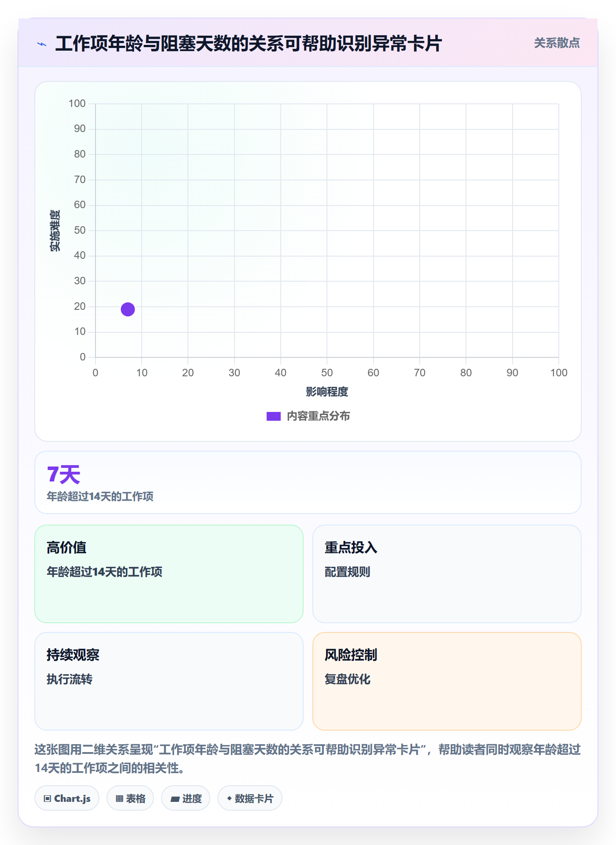Click the 影响程度 x-axis title
Image resolution: width=616 pixels, height=845 pixels.
327,392
